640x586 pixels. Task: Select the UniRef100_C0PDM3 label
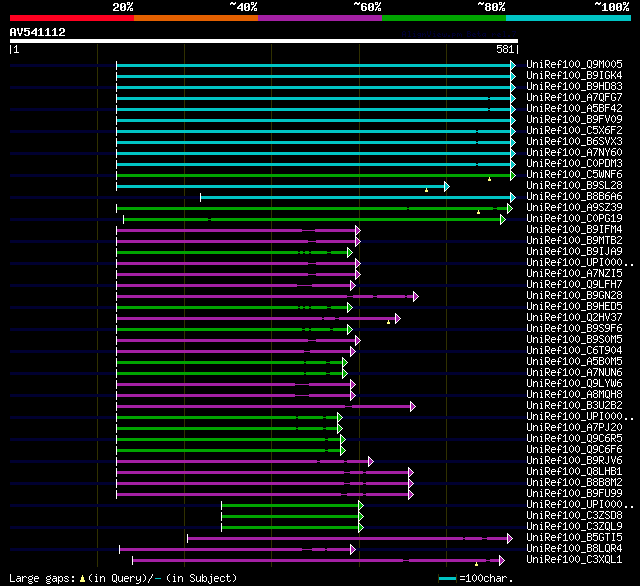tap(574, 164)
